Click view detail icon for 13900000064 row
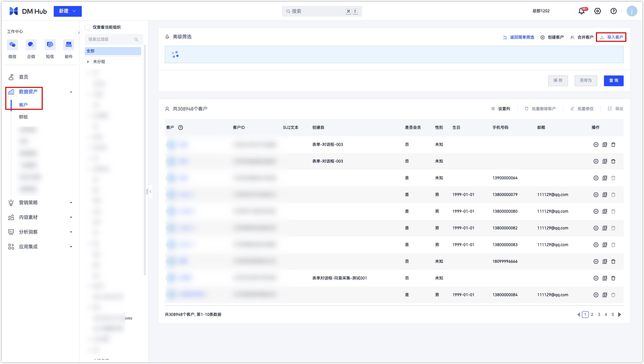Viewport: 644px width, 364px height. (604, 178)
